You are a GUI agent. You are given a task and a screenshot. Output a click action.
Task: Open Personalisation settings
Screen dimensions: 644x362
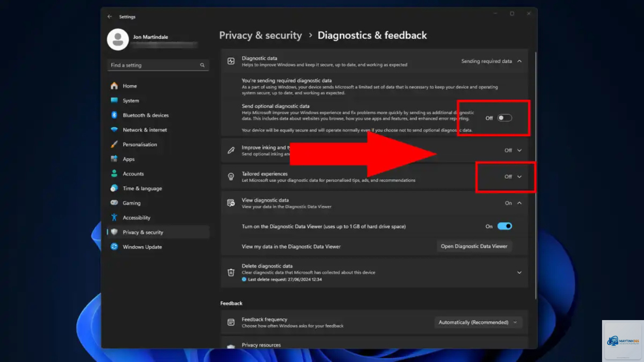point(158,144)
